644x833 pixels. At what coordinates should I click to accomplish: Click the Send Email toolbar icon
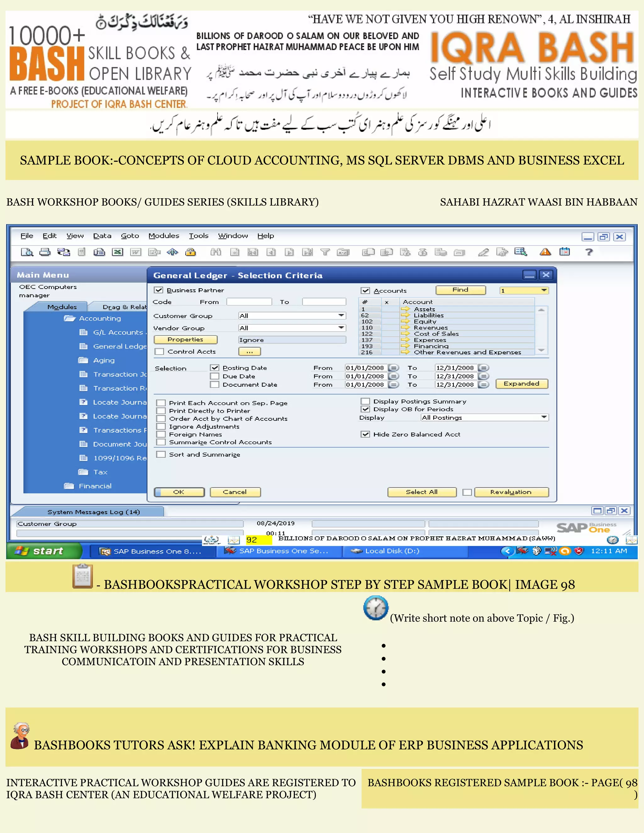coord(63,252)
